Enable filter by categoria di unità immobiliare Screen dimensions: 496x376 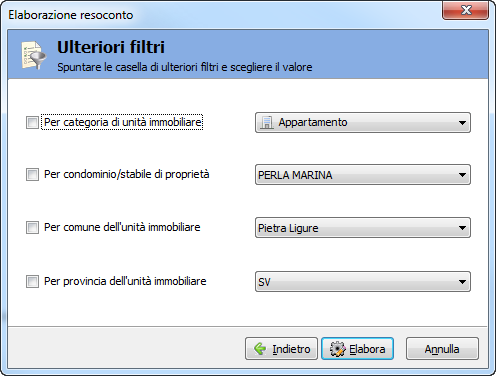pyautogui.click(x=32, y=122)
